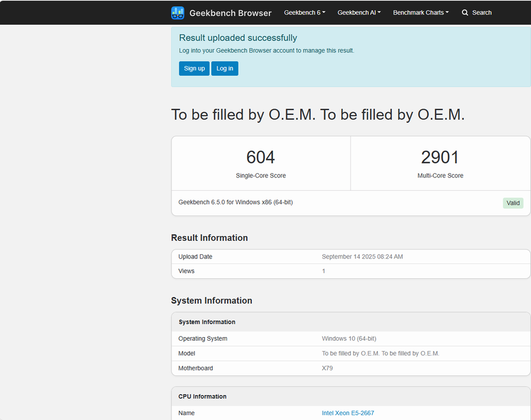Click the Name label in CPU Information

pos(186,413)
